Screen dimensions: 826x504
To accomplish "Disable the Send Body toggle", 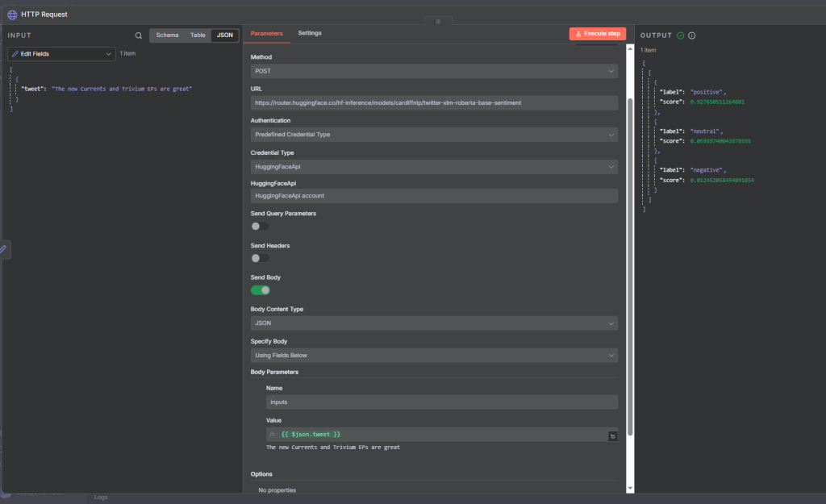I will pos(260,290).
